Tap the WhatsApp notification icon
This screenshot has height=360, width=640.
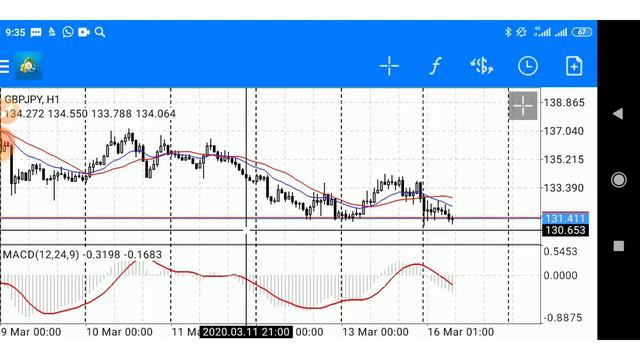click(x=68, y=32)
